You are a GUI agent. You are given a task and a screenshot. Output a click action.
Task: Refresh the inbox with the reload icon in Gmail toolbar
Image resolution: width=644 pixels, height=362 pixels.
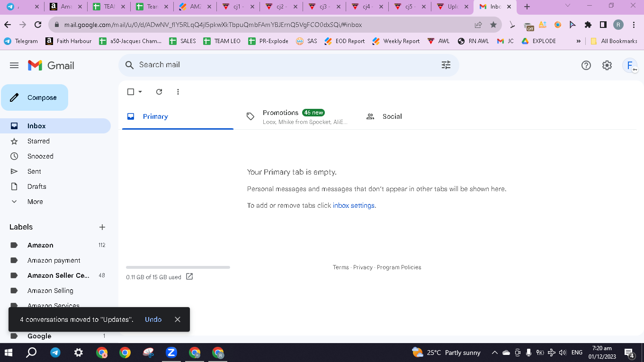coord(159,92)
